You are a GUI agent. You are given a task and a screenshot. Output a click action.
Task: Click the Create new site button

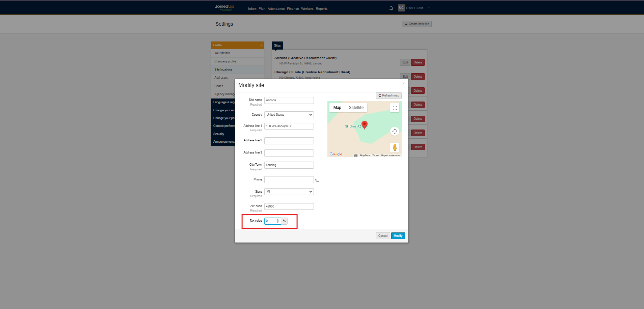417,24
